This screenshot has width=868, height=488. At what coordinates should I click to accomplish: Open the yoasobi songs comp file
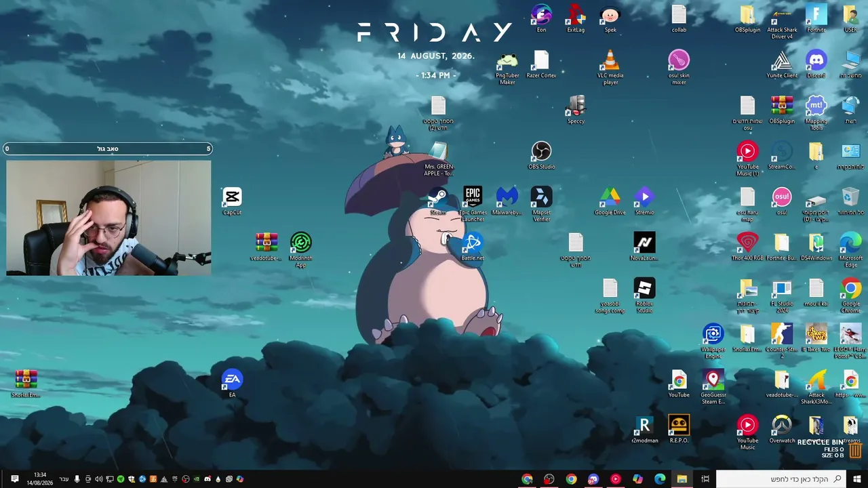pyautogui.click(x=610, y=296)
